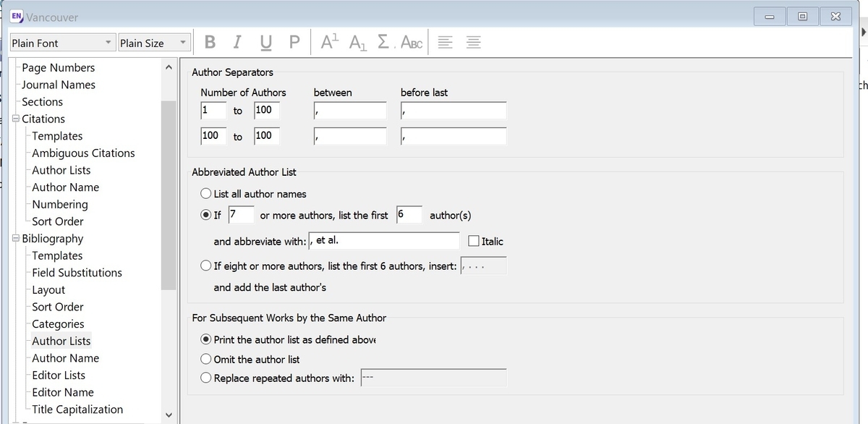Click the Replace repeated authors text field
This screenshot has height=424, width=868.
click(433, 378)
